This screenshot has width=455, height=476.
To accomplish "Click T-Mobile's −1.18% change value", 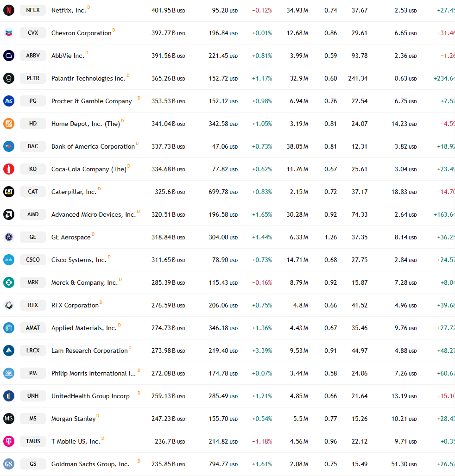I will (262, 441).
